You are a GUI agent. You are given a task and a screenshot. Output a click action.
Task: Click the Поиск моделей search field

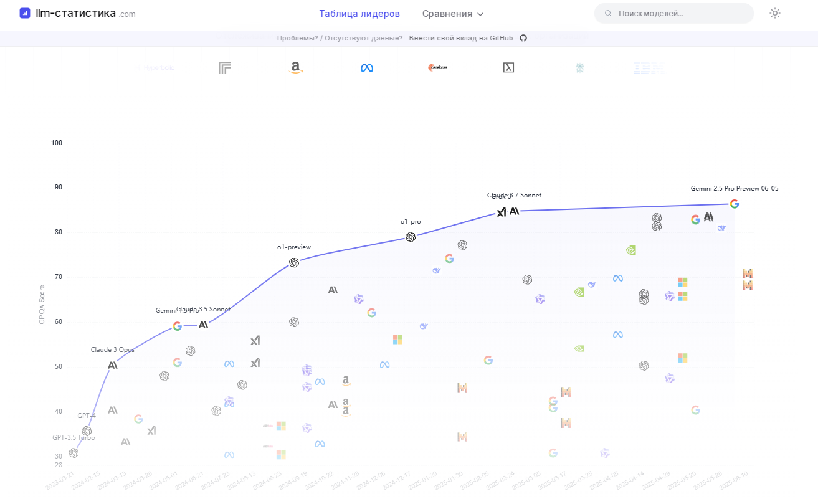point(674,13)
